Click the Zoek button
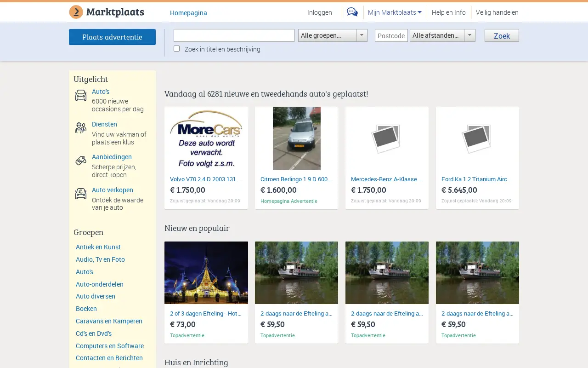 pos(502,35)
